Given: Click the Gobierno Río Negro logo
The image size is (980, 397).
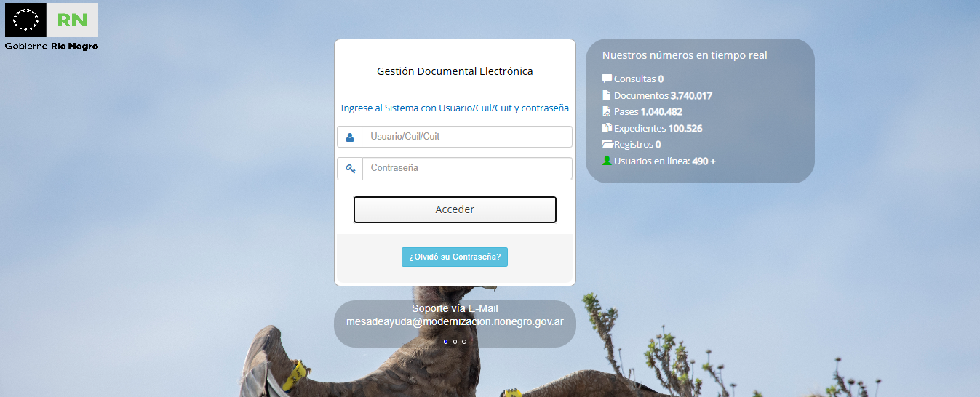Looking at the screenshot, I should (52, 27).
